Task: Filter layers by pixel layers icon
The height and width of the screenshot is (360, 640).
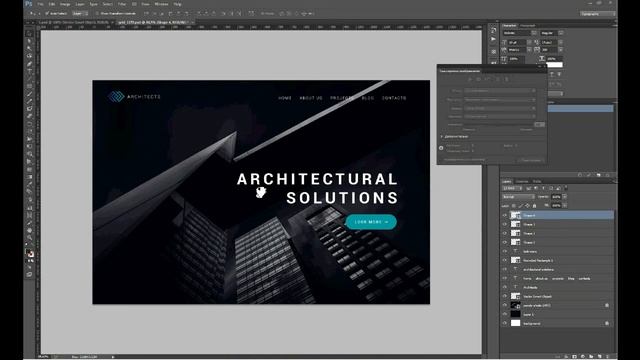Action: tap(529, 188)
